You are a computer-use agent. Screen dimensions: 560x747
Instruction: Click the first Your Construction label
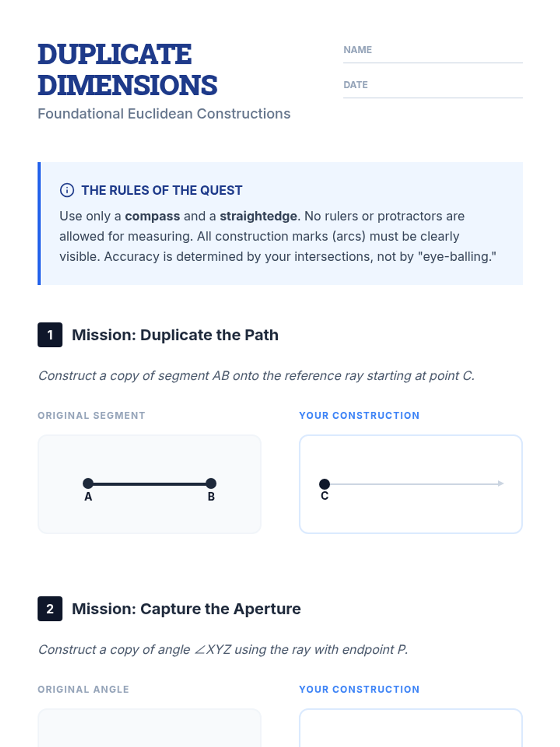[x=359, y=416]
